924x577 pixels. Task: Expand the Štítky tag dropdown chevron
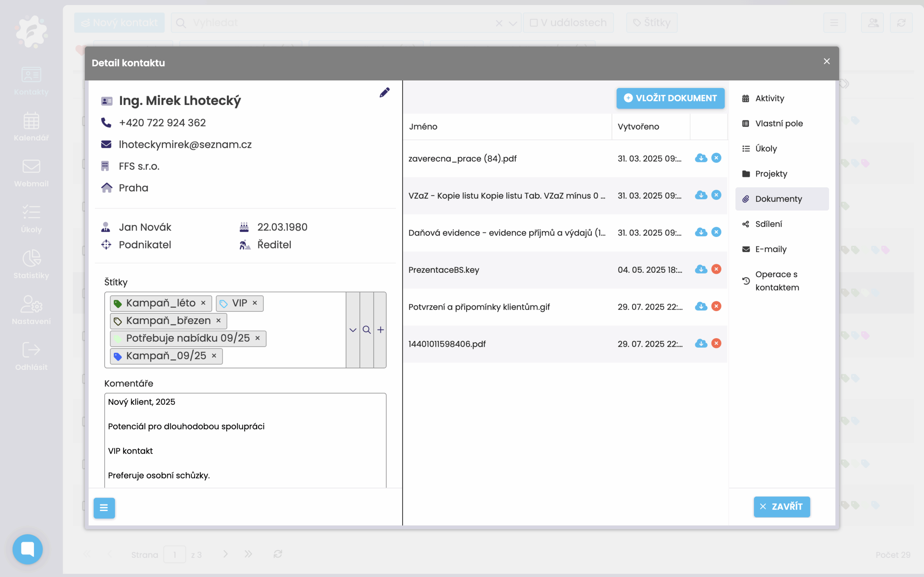point(353,330)
